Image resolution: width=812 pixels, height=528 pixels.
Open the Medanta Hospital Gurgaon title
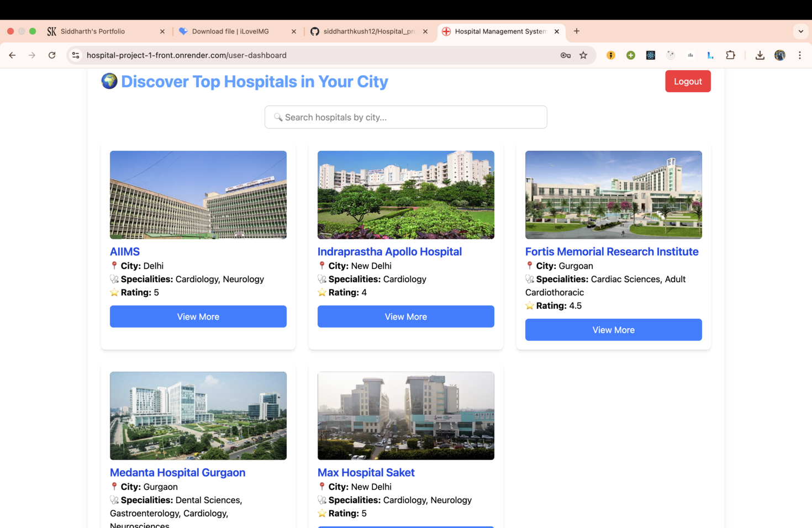click(x=177, y=472)
